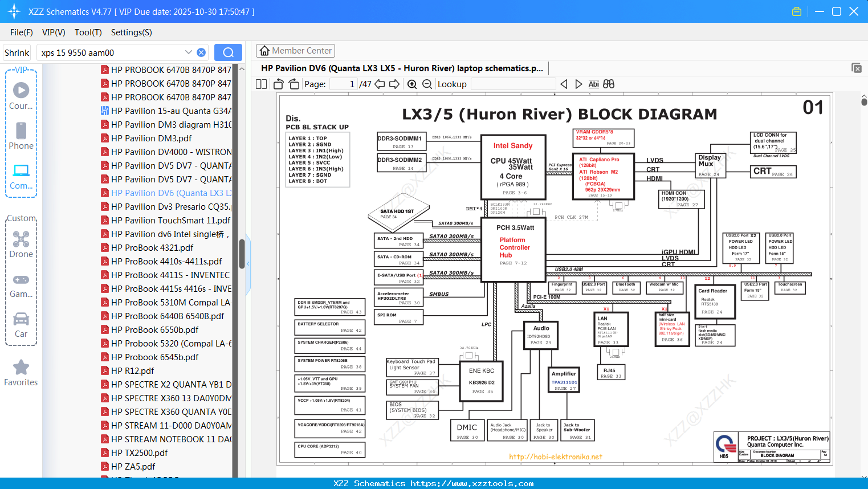Viewport: 868px width, 489px height.
Task: Clear the search box text
Action: pos(201,52)
